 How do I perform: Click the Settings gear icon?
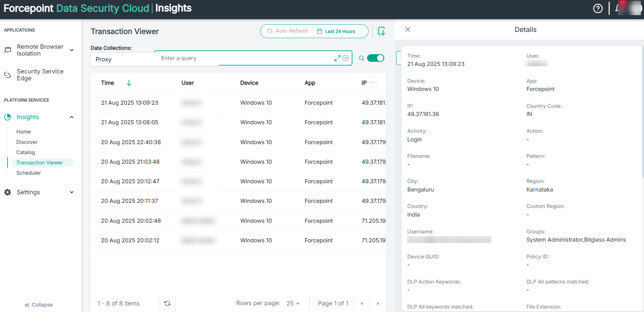tap(8, 192)
